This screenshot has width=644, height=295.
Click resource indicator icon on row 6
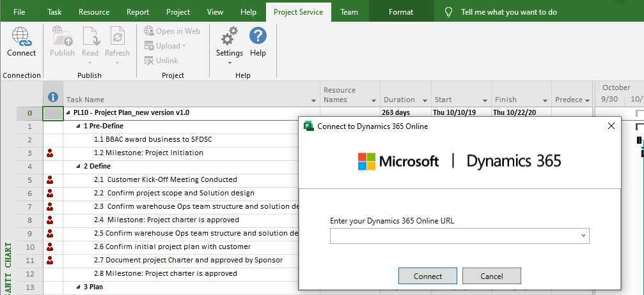[x=50, y=193]
